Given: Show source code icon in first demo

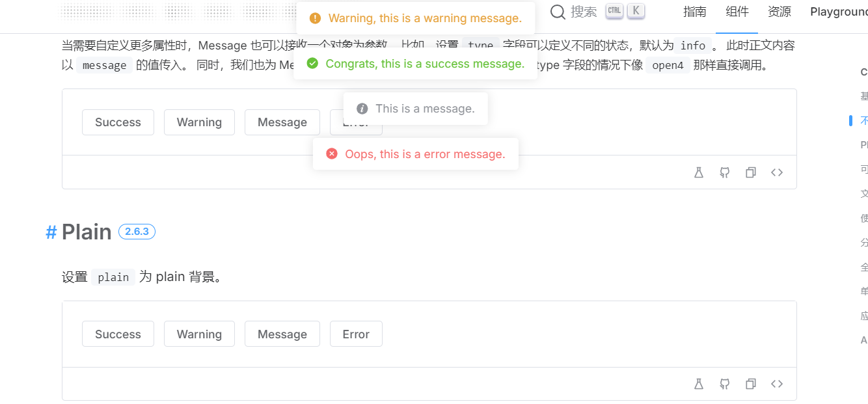Looking at the screenshot, I should (777, 172).
